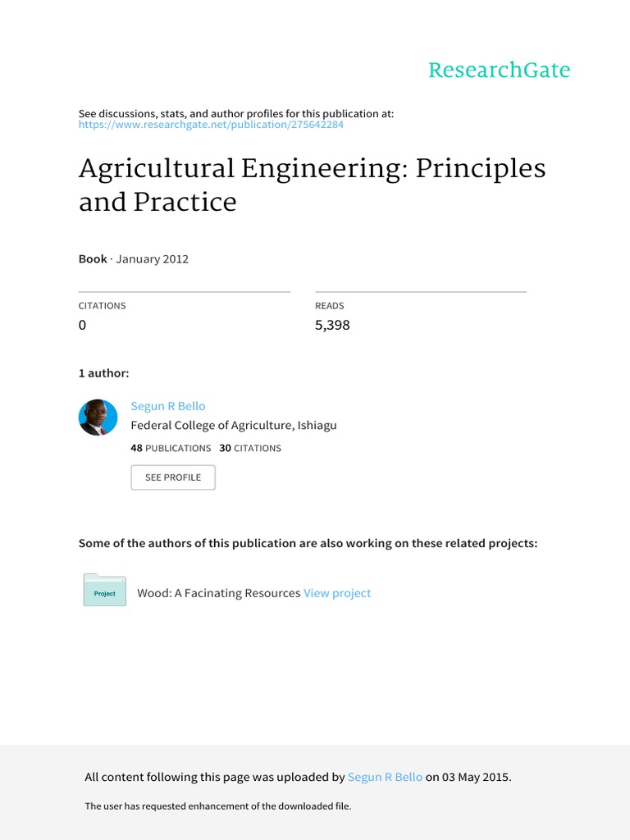630x840 pixels.
Task: Open the researchgate.net publication URL
Action: (x=211, y=125)
